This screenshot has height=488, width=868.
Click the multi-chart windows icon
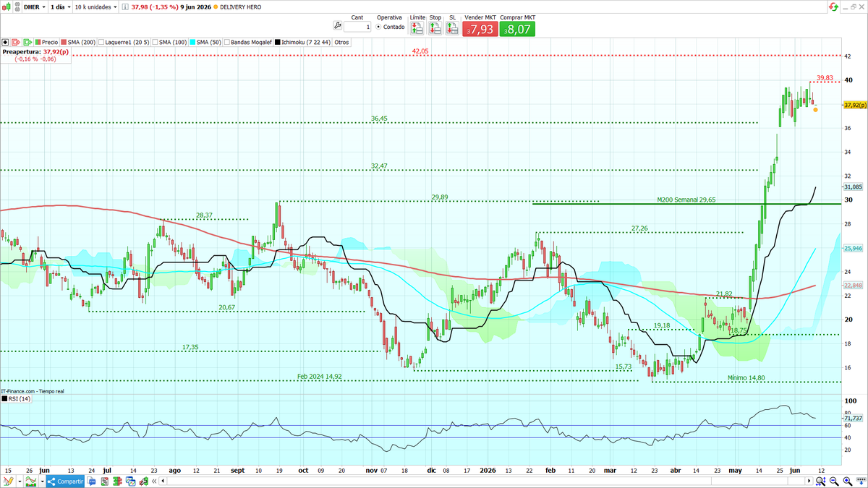[x=130, y=481]
